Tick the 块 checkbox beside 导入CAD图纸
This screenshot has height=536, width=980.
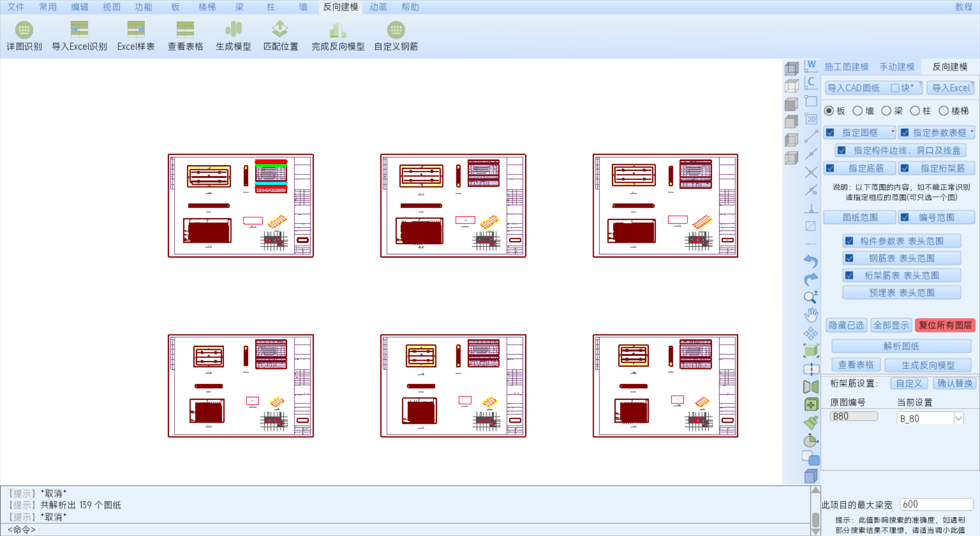895,88
